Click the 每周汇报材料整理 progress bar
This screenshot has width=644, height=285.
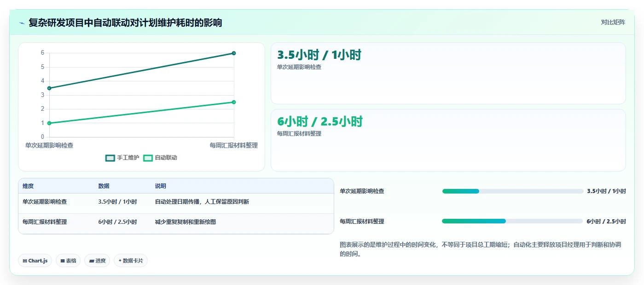pyautogui.click(x=512, y=221)
